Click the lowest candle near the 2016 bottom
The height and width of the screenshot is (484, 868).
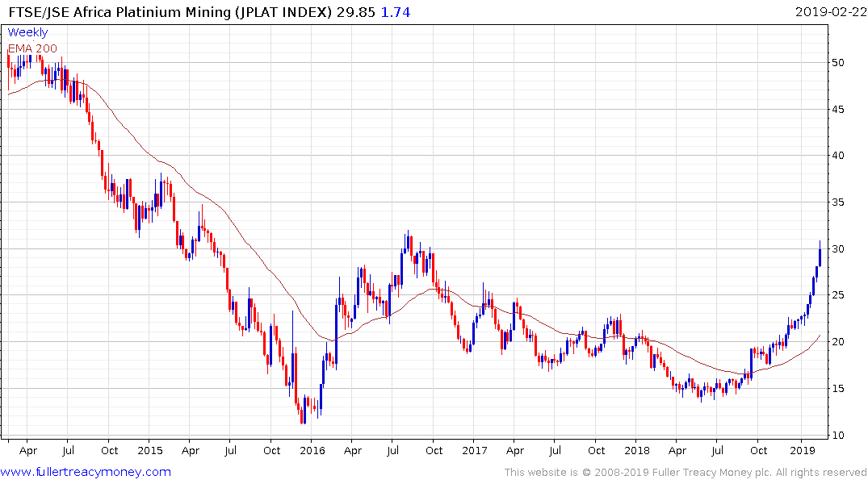[x=302, y=415]
